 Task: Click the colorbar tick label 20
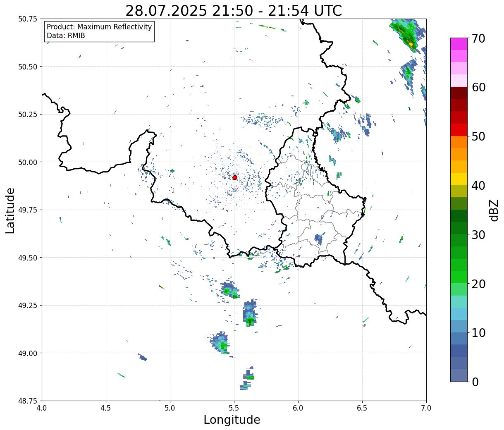tap(479, 284)
